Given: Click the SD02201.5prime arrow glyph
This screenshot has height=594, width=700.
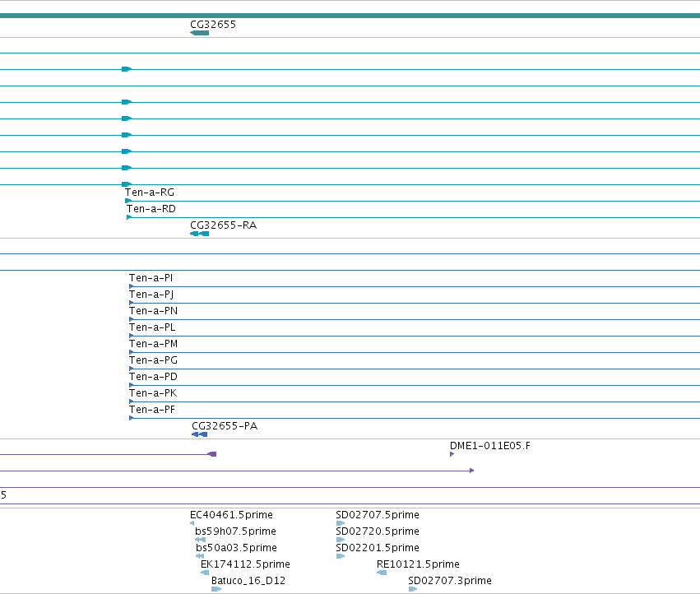Looking at the screenshot, I should click(x=341, y=556).
